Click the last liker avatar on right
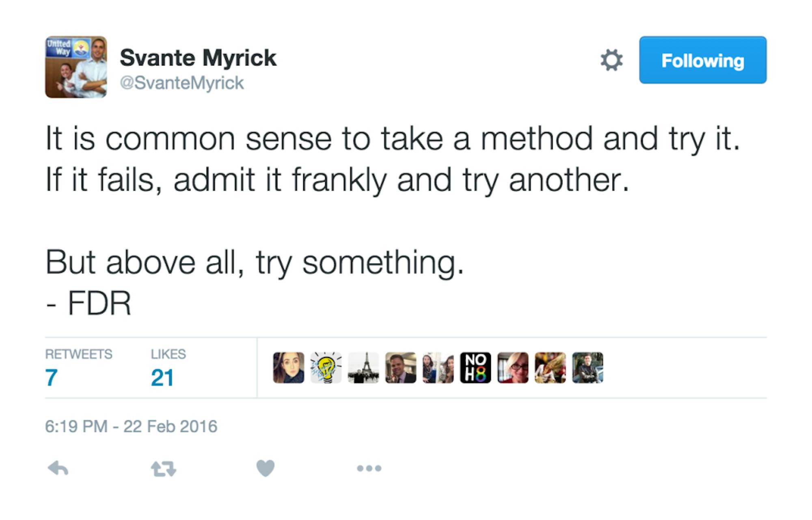Screen dimensions: 812x520 coord(587,368)
